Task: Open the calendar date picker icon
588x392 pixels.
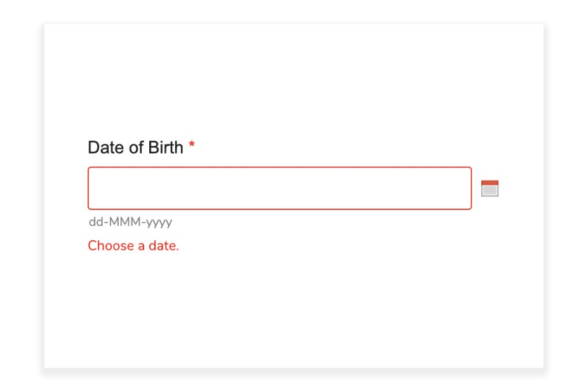Action: [490, 188]
